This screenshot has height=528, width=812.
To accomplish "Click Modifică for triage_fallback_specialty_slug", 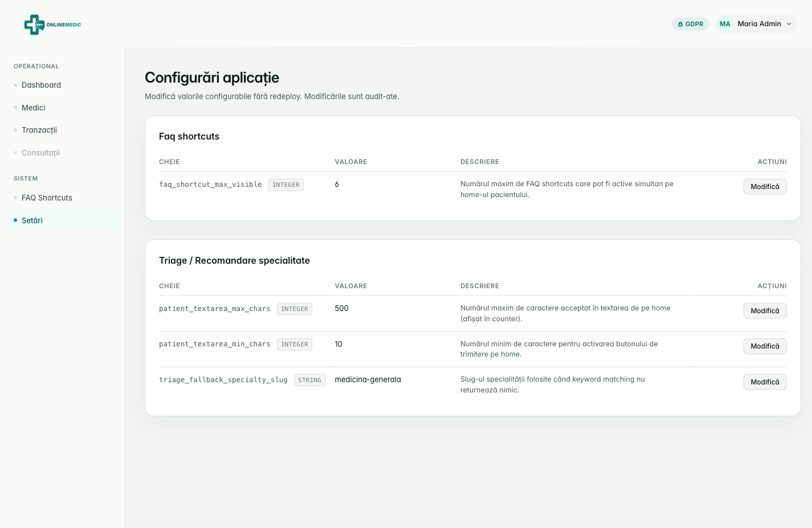I will click(765, 382).
